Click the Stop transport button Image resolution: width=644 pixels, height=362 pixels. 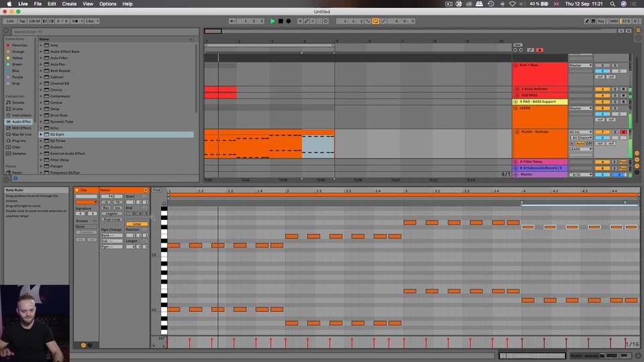(280, 21)
